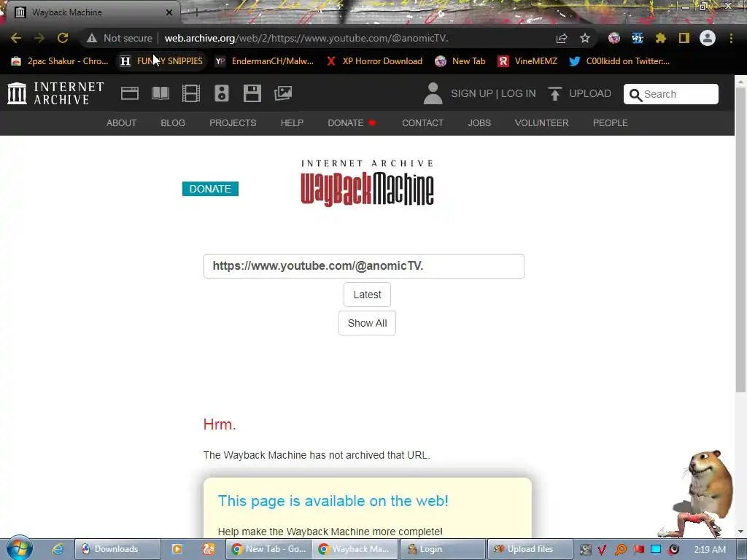The width and height of the screenshot is (747, 560).
Task: Open the PEOPLE menu item
Action: pos(611,122)
